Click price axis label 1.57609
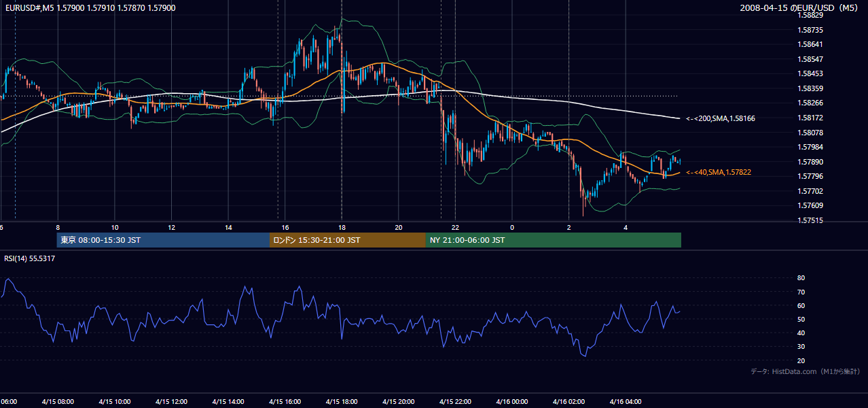Image resolution: width=868 pixels, height=408 pixels. pyautogui.click(x=812, y=206)
